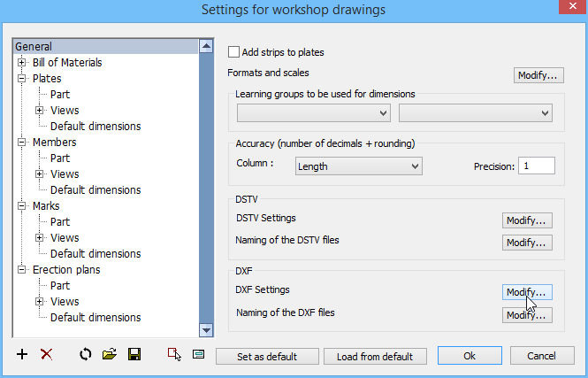
Task: Click the Set as default button
Action: [x=267, y=356]
